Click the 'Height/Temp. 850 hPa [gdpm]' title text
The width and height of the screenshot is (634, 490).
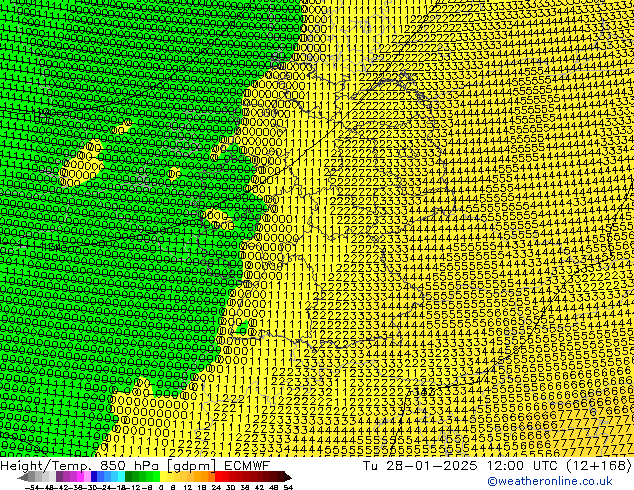108,466
